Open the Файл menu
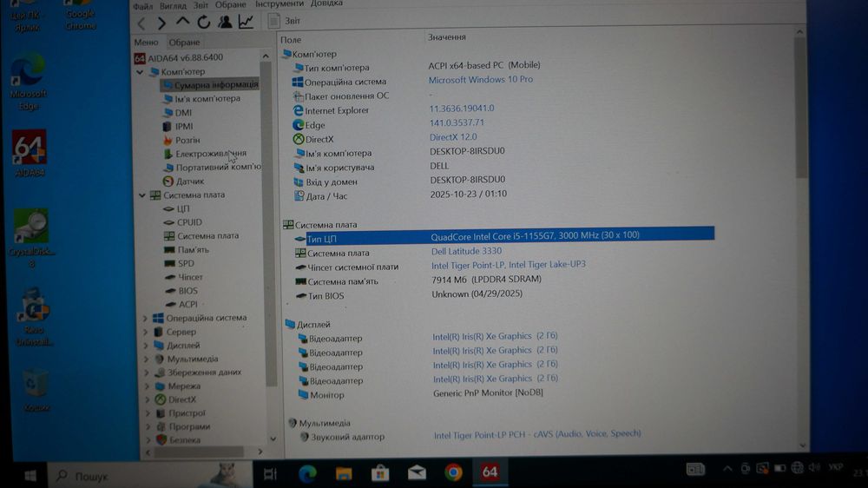Viewport: 868px width, 488px height. pyautogui.click(x=143, y=6)
